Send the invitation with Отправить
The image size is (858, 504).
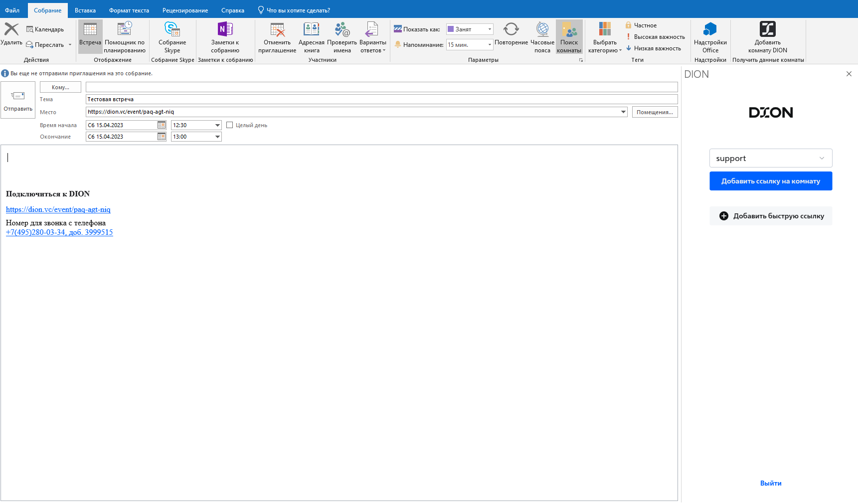point(18,100)
